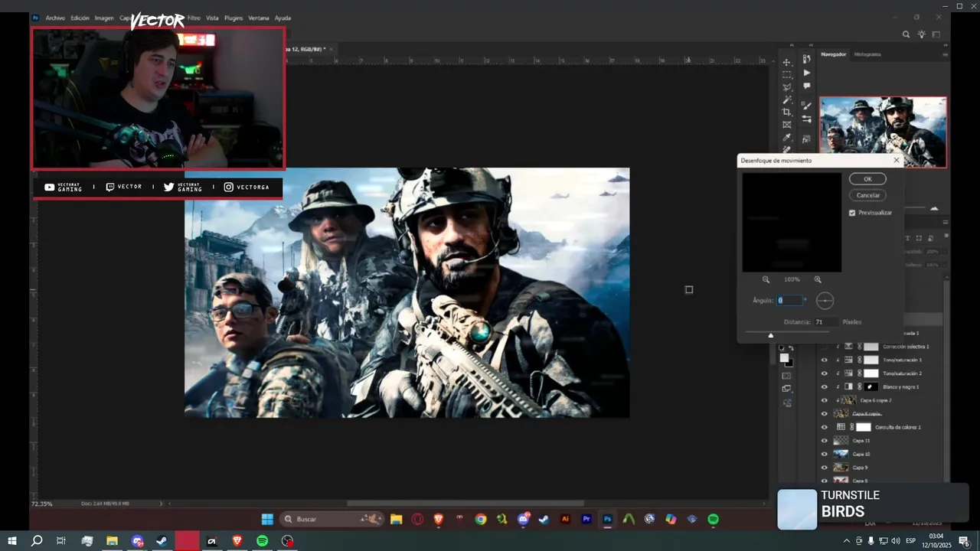Zoom in on the motion blur preview
Screen dimensions: 980x551
pyautogui.click(x=818, y=279)
